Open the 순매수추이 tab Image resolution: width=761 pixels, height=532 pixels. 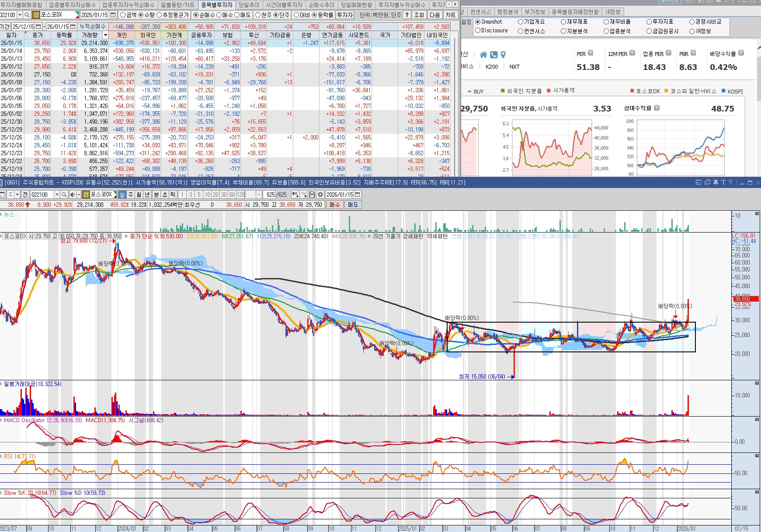tap(321, 5)
